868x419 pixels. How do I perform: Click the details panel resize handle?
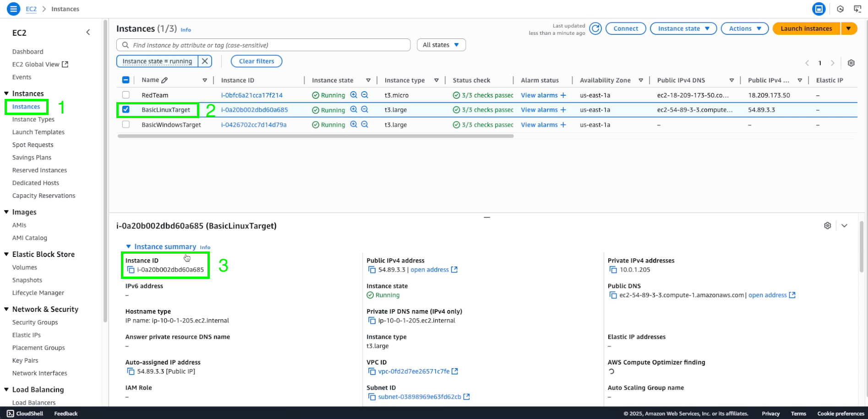487,217
